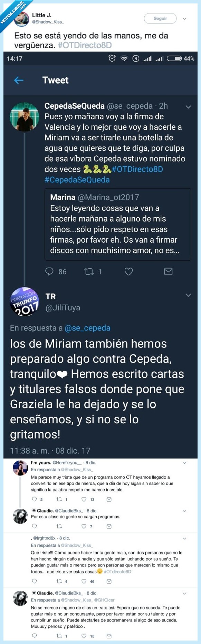The image size is (201, 644).
Task: Open the share icon under Claudie's last reply
Action: (x=109, y=636)
